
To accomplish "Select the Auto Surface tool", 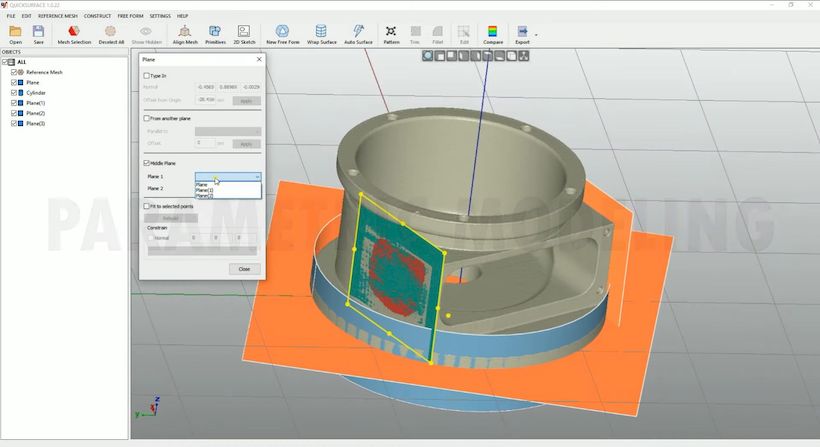I will [x=358, y=34].
